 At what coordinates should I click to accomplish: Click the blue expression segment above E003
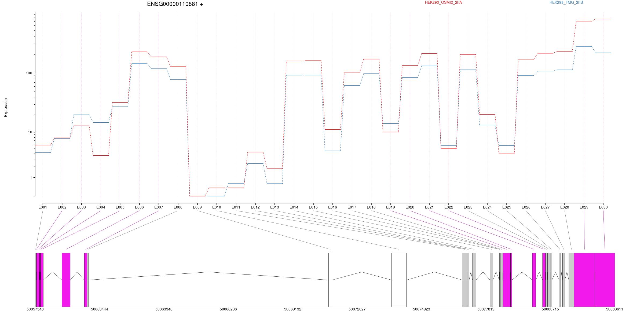pyautogui.click(x=81, y=115)
